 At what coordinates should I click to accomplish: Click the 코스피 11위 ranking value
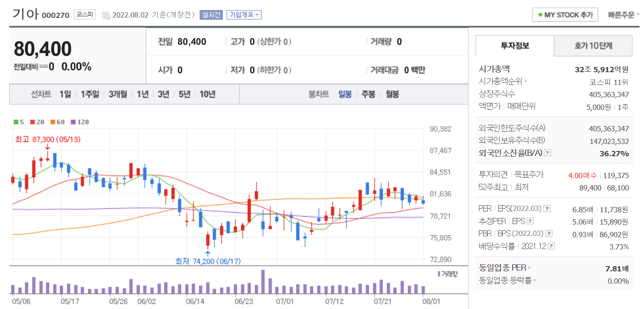coord(609,82)
